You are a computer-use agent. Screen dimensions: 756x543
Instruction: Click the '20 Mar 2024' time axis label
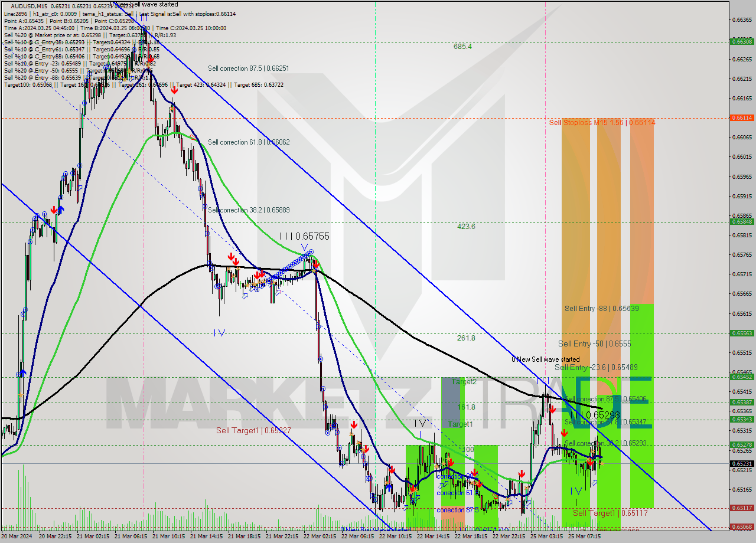click(x=17, y=537)
